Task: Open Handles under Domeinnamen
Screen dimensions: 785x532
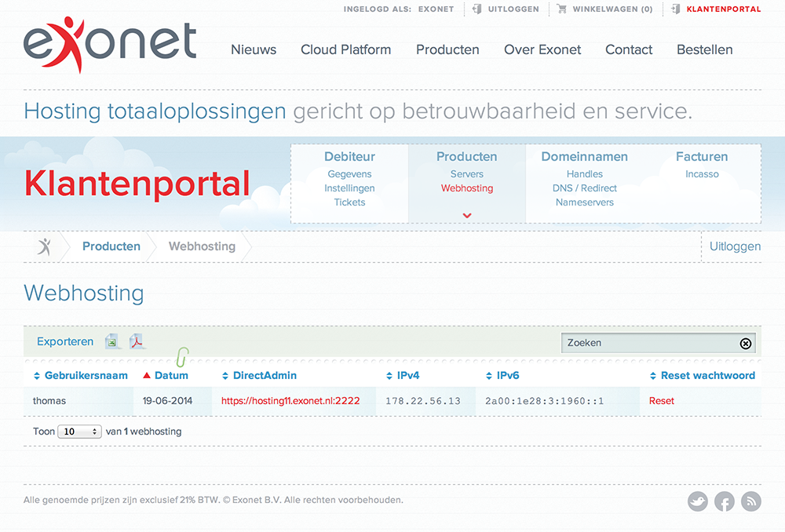Action: [584, 174]
